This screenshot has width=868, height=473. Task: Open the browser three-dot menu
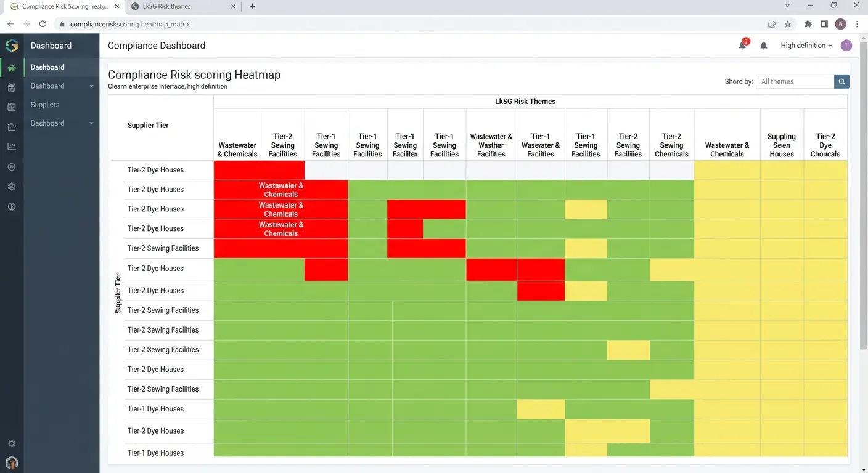pos(857,24)
